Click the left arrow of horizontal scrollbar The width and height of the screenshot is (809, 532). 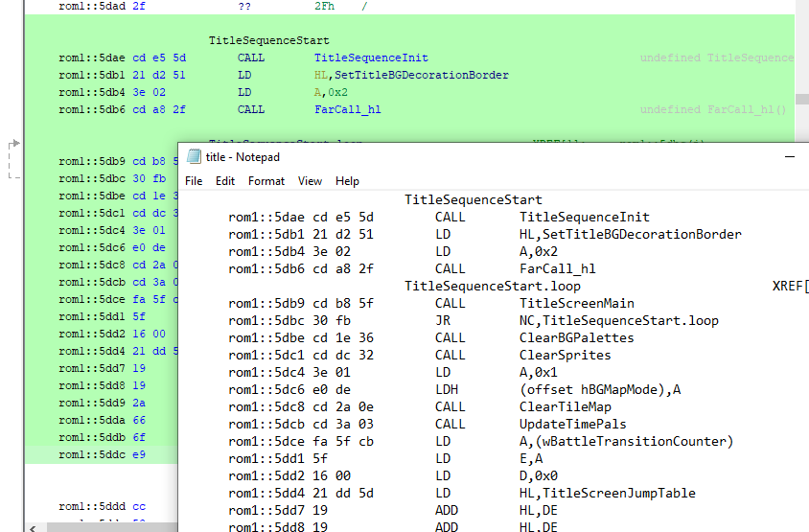pyautogui.click(x=33, y=526)
